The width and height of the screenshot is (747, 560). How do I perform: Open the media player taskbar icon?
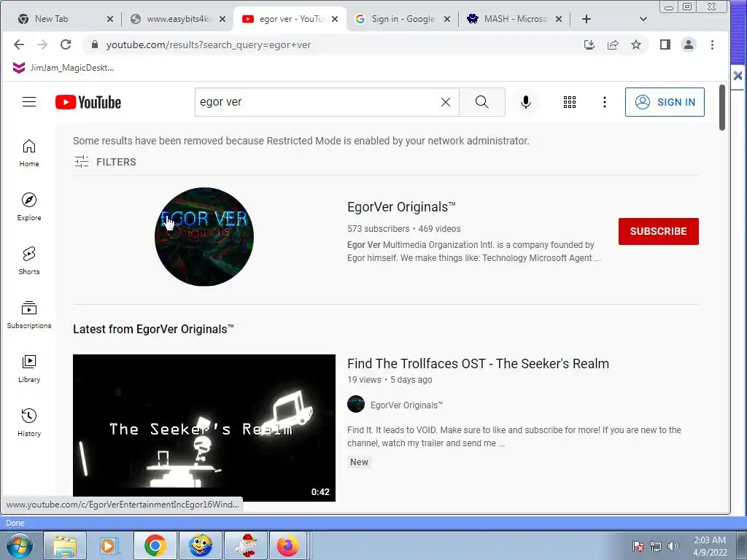coord(109,545)
